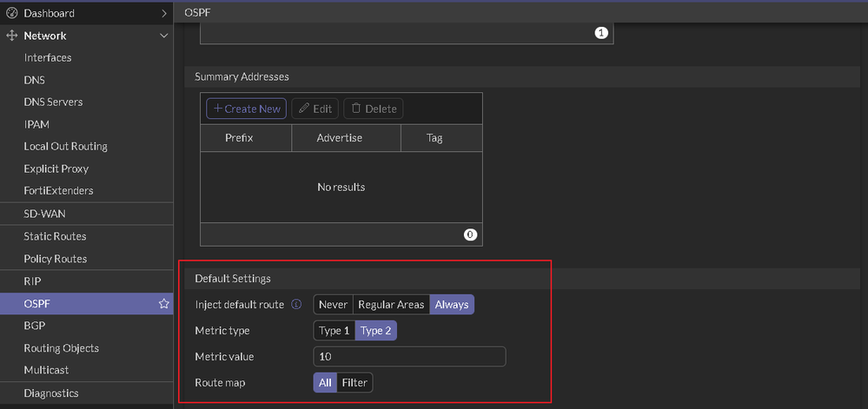The width and height of the screenshot is (868, 409).
Task: Set inject default route to Never
Action: coord(333,305)
